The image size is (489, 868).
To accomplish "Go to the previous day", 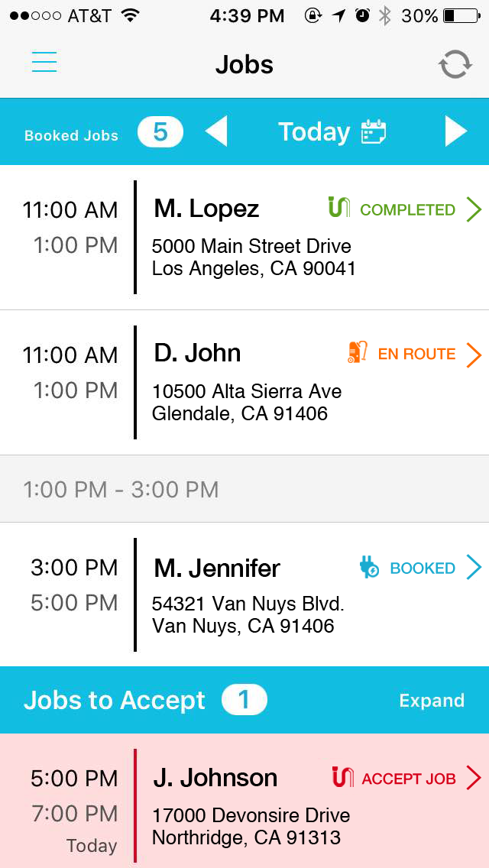I will click(x=216, y=131).
